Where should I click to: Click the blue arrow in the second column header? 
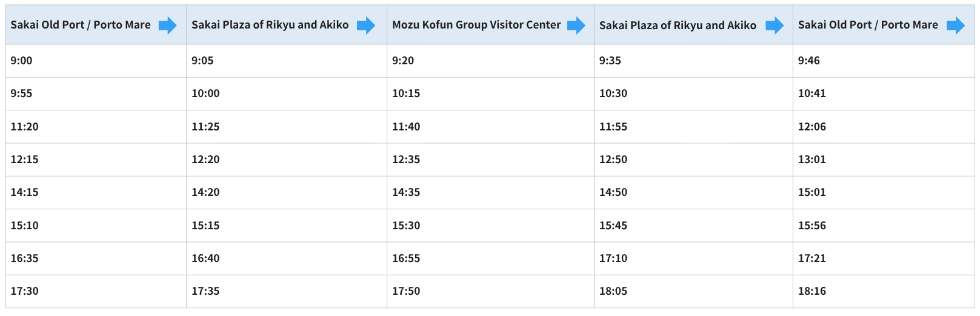tap(366, 25)
